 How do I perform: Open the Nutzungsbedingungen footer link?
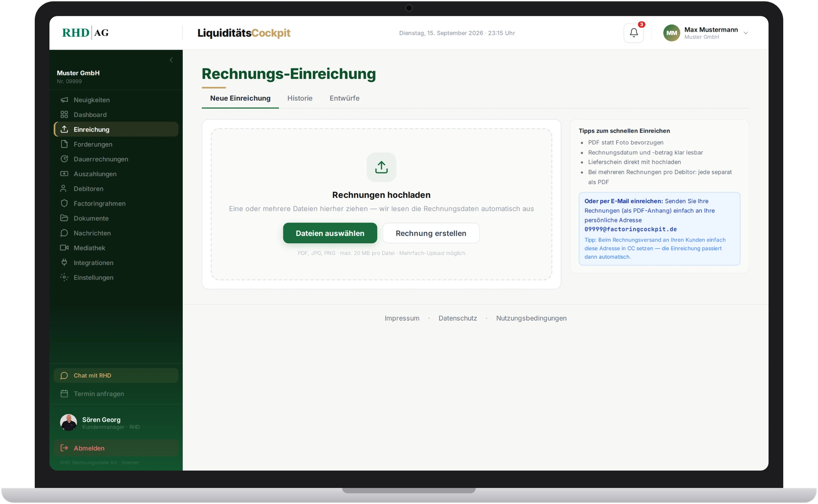[x=531, y=318]
